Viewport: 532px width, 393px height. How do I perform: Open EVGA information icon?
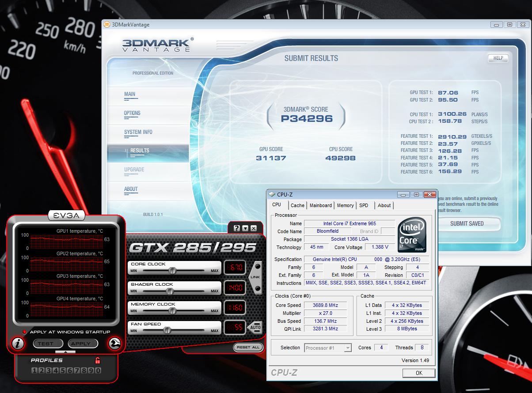18,344
